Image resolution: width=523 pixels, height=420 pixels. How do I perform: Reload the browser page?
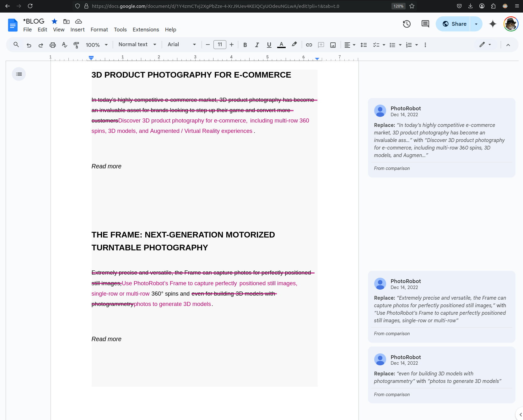pyautogui.click(x=30, y=6)
